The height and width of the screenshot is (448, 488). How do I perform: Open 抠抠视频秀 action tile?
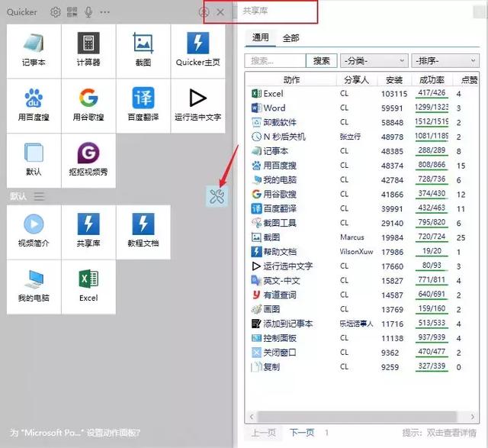click(x=88, y=161)
